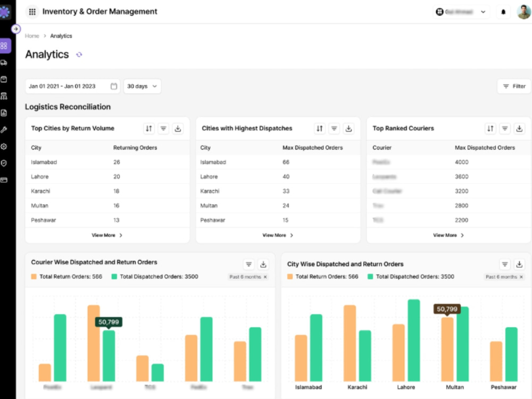Download Top Ranked Couriers table
The image size is (532, 399).
pos(519,129)
